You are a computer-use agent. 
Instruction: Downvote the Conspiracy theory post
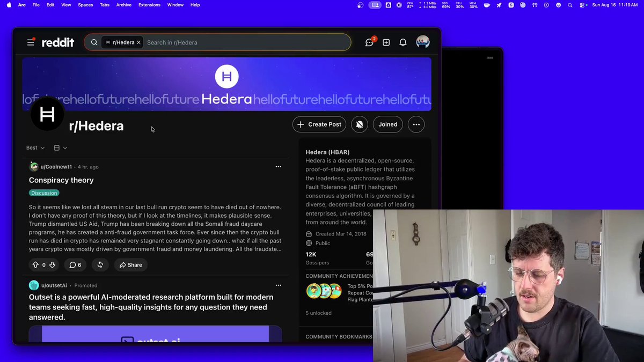52,265
